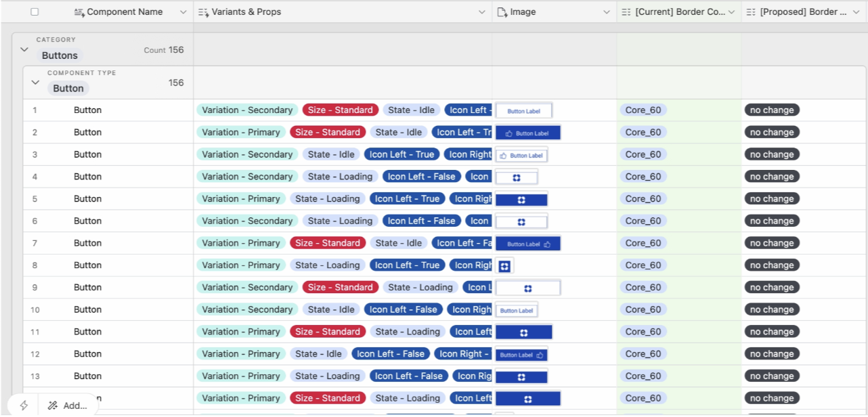Screen dimensions: 868x417
Task: Click the 'State - Loading' tag in row 4
Action: (x=340, y=177)
